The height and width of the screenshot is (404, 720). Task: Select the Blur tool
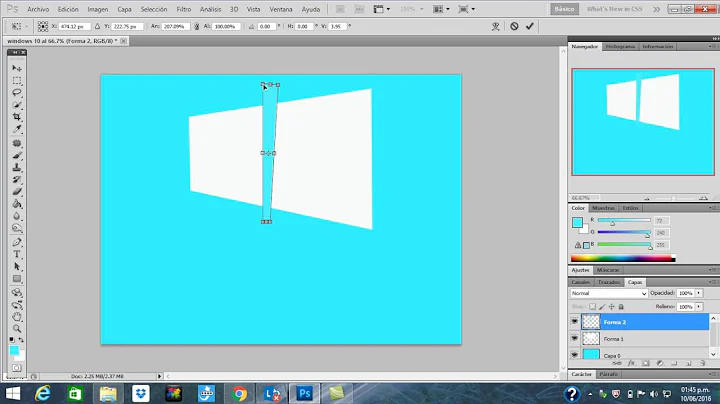17,216
